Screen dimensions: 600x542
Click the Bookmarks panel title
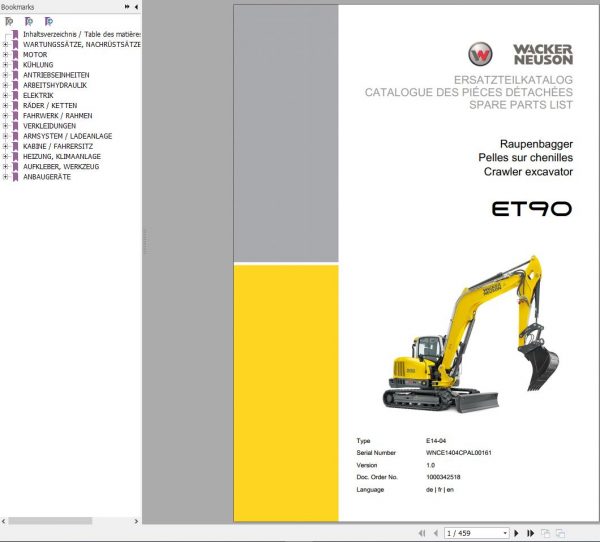tap(18, 7)
